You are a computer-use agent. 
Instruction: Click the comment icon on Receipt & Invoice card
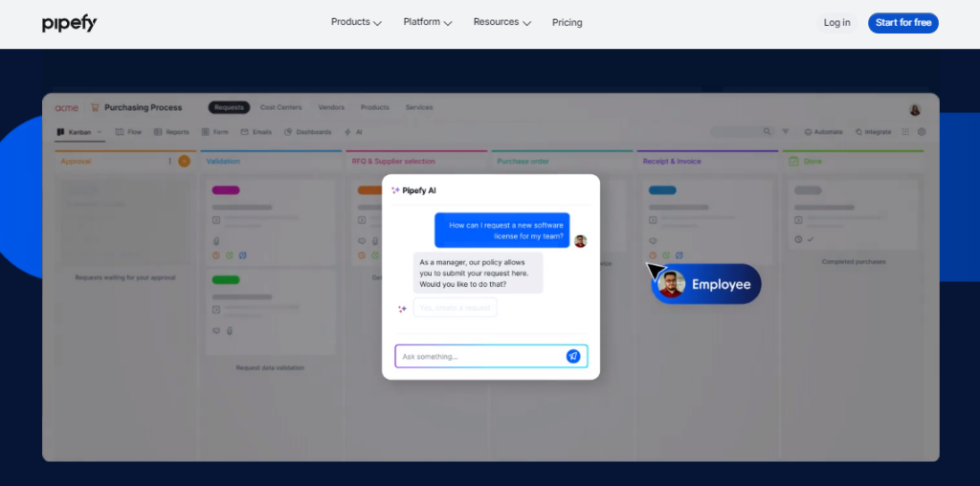(653, 241)
